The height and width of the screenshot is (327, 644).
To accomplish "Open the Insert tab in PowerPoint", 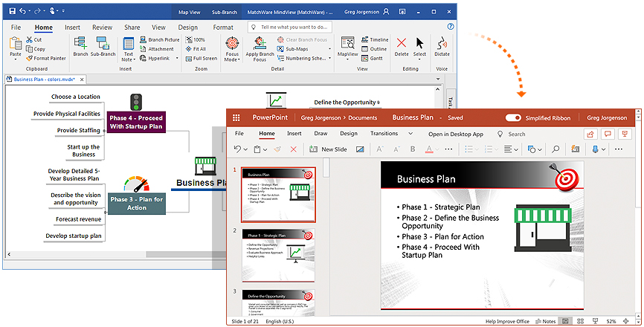I will (x=294, y=133).
